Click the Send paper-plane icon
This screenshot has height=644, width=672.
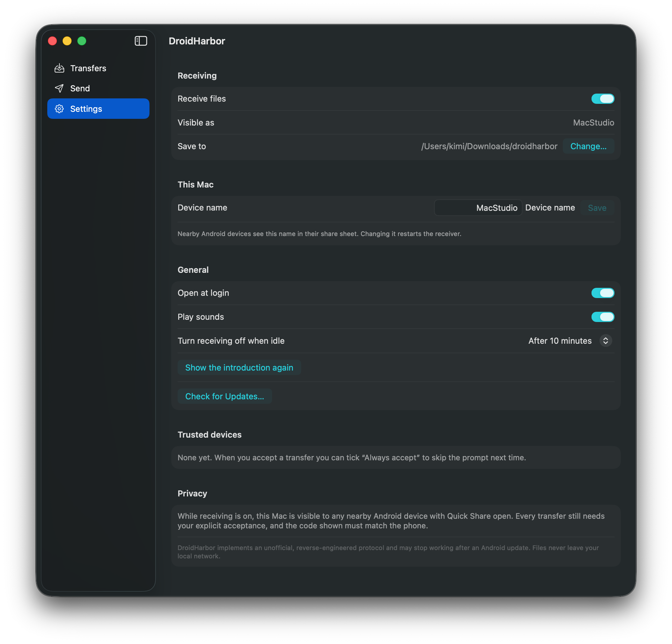(59, 88)
